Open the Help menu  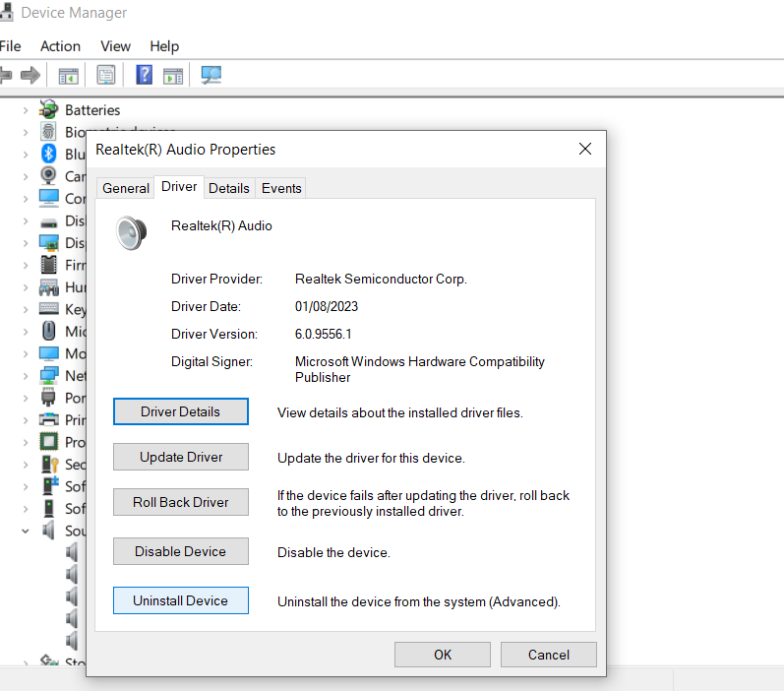pos(164,46)
